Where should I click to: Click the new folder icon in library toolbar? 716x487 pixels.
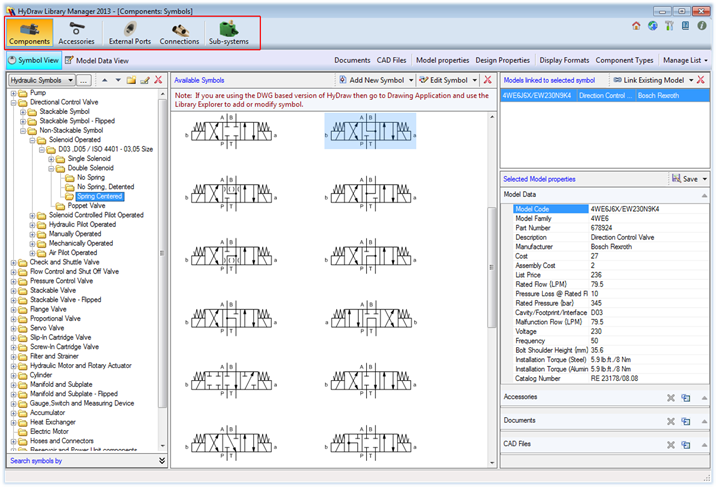point(132,80)
